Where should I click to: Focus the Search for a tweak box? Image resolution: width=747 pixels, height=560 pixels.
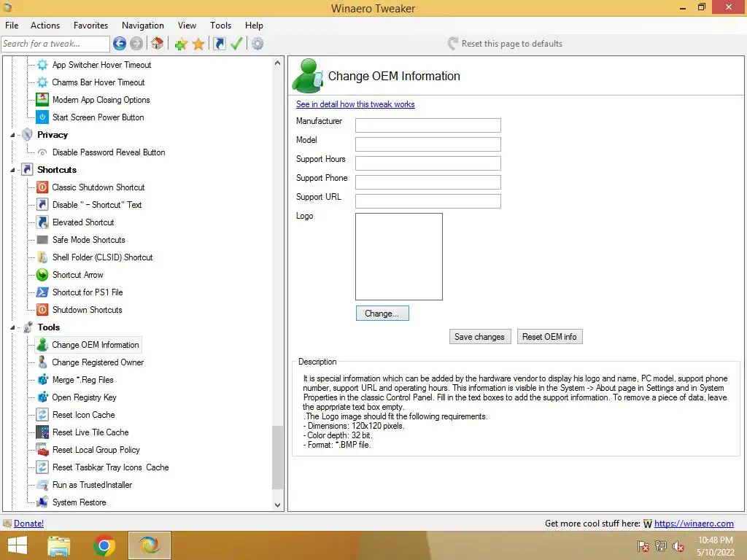coord(55,44)
